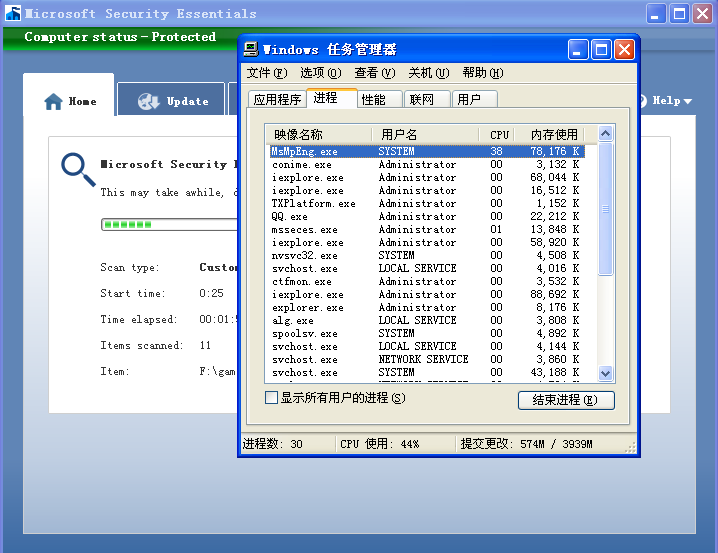This screenshot has height=553, width=718.
Task: Click the Update tab globe icon
Action: pos(148,101)
